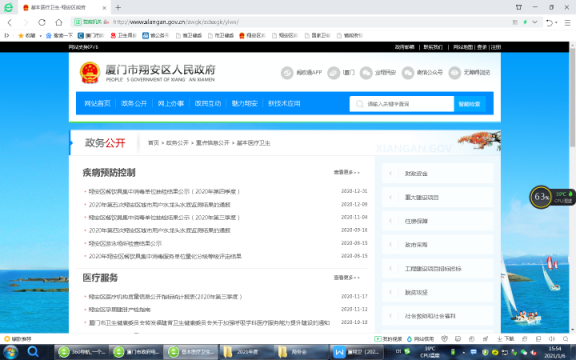Open the favorites star bookmark
The width and height of the screenshot is (576, 360).
[28, 36]
